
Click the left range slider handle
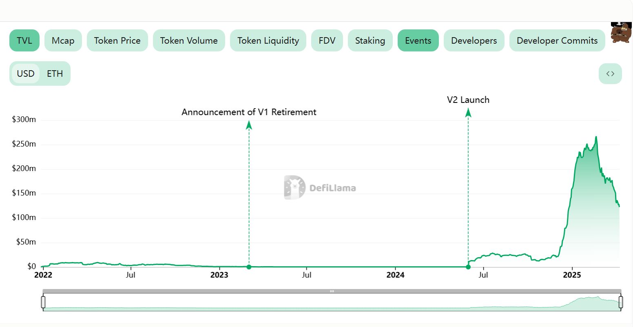coord(43,302)
